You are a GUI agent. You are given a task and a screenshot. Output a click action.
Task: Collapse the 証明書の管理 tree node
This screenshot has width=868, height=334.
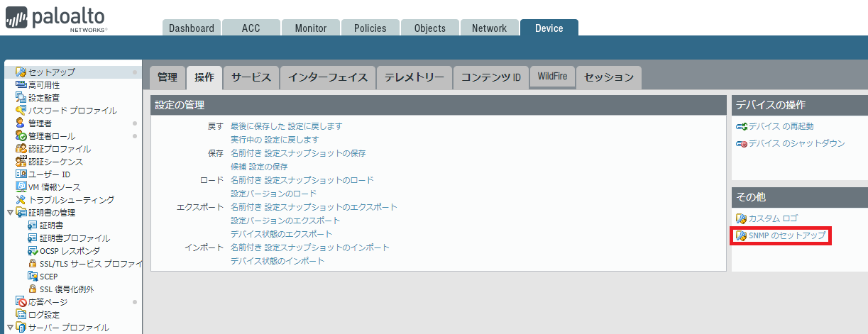(x=10, y=213)
